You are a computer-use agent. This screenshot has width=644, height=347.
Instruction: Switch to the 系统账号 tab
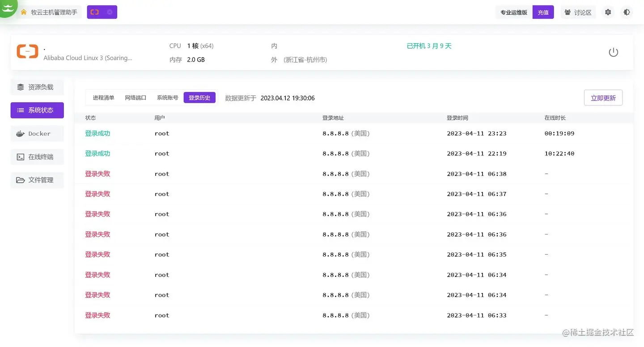click(x=167, y=97)
